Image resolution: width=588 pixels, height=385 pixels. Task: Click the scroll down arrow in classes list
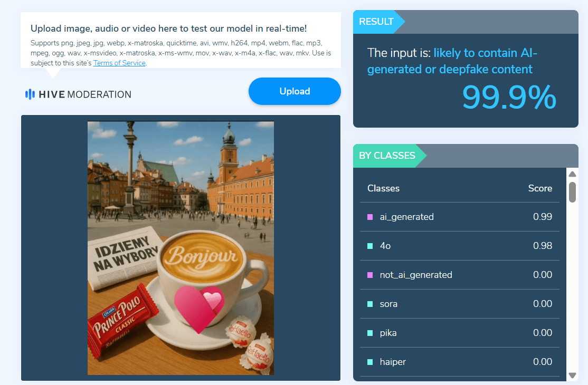[572, 376]
